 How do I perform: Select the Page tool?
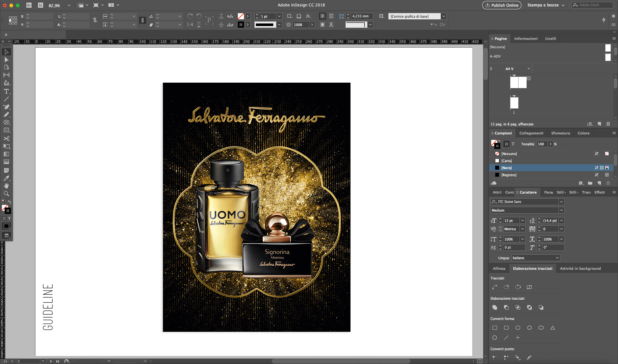pyautogui.click(x=6, y=67)
